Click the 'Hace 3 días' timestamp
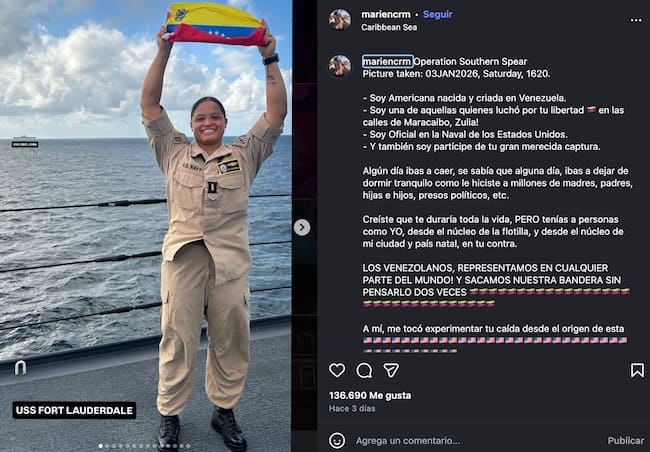Screen dimensions: 650x452 352,408
